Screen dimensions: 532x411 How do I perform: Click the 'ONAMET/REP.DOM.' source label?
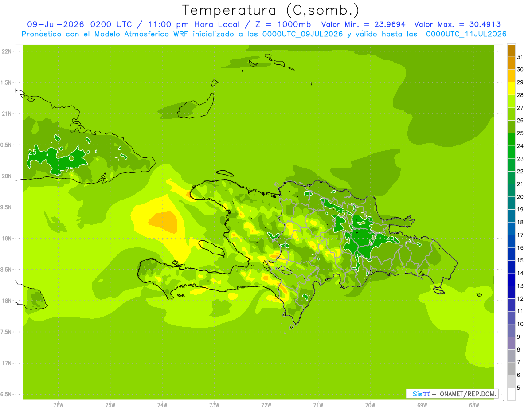tap(468, 394)
